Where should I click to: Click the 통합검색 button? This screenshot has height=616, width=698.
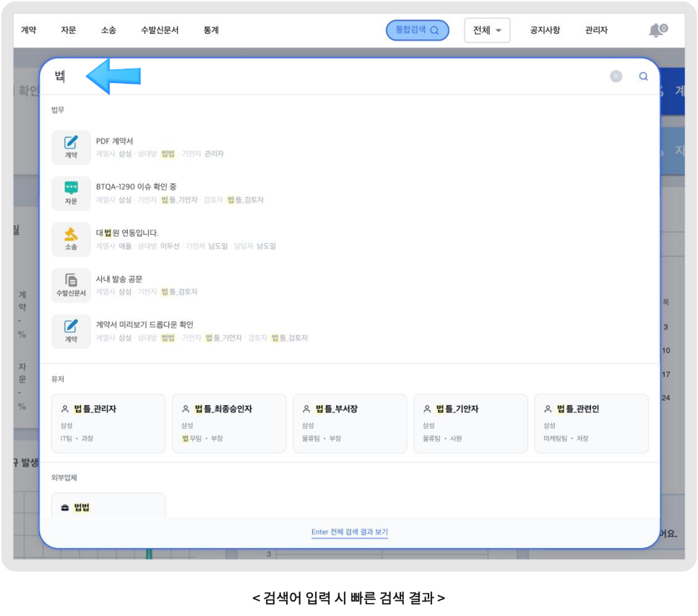(417, 30)
